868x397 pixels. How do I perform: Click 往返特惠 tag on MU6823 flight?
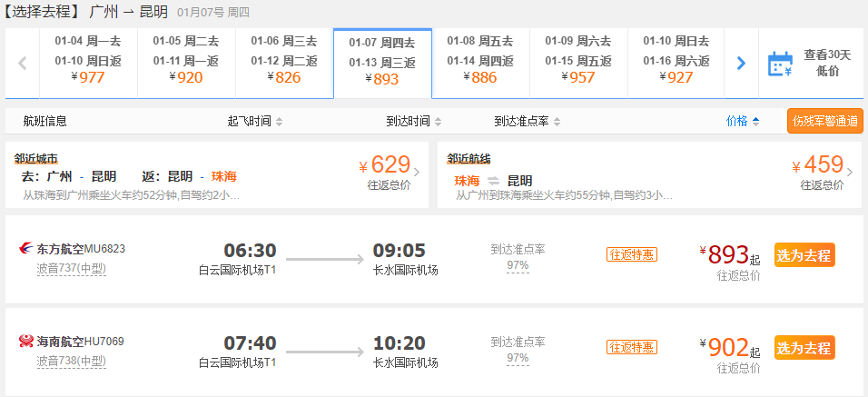(x=632, y=254)
